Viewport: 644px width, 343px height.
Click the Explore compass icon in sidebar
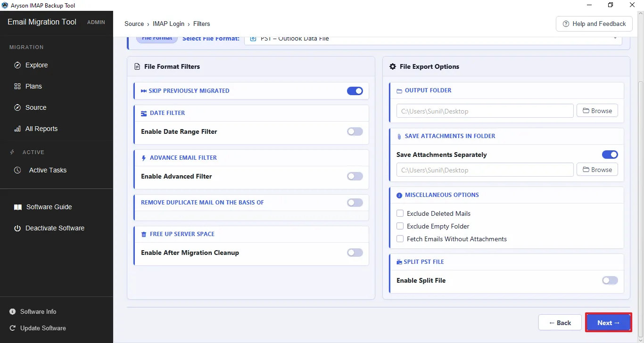coord(17,65)
